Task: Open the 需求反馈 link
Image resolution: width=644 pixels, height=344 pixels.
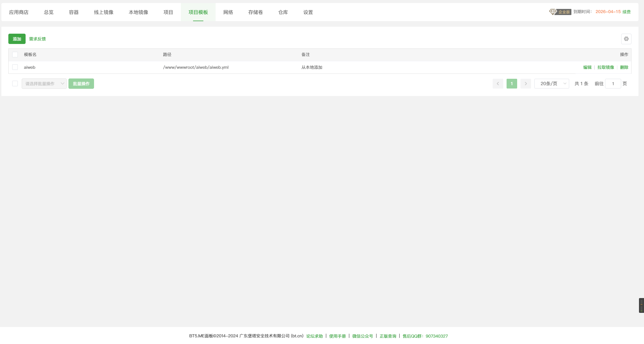Action: tap(37, 39)
